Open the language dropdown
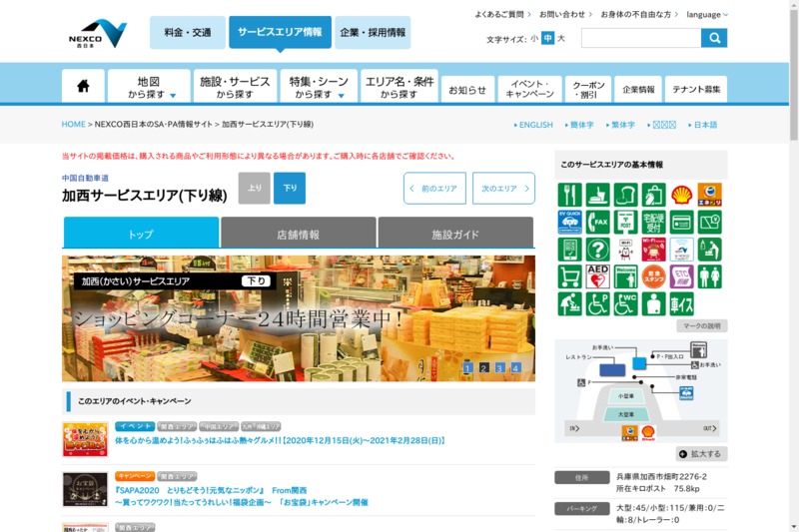 (707, 15)
